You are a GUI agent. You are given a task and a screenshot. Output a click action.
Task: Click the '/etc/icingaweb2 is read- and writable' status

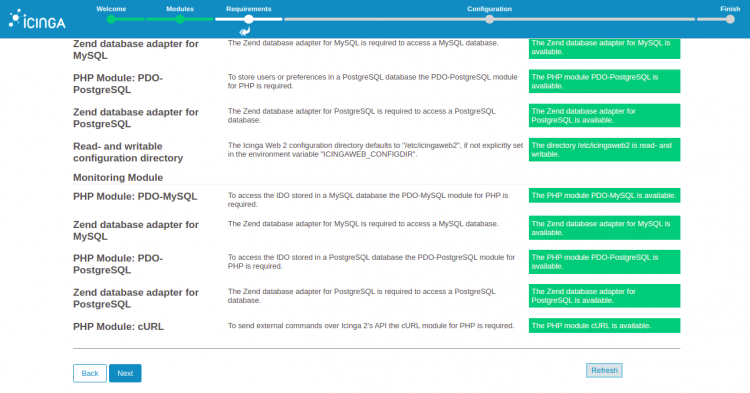(604, 150)
